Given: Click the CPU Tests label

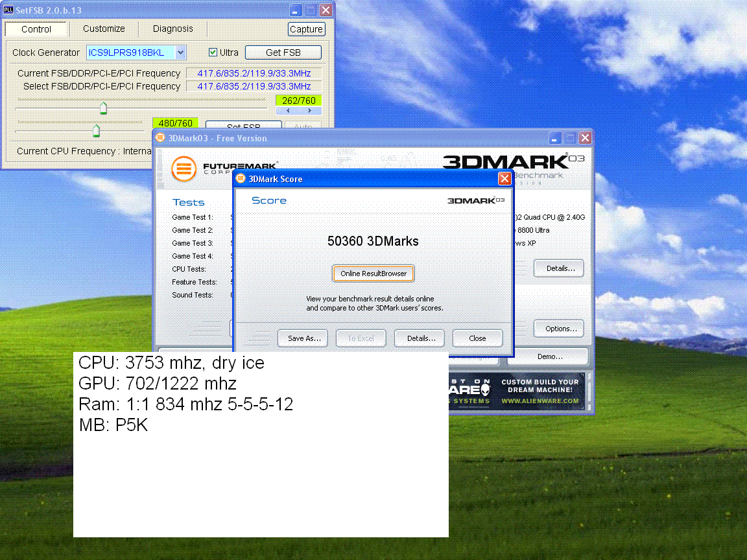Looking at the screenshot, I should tap(189, 269).
